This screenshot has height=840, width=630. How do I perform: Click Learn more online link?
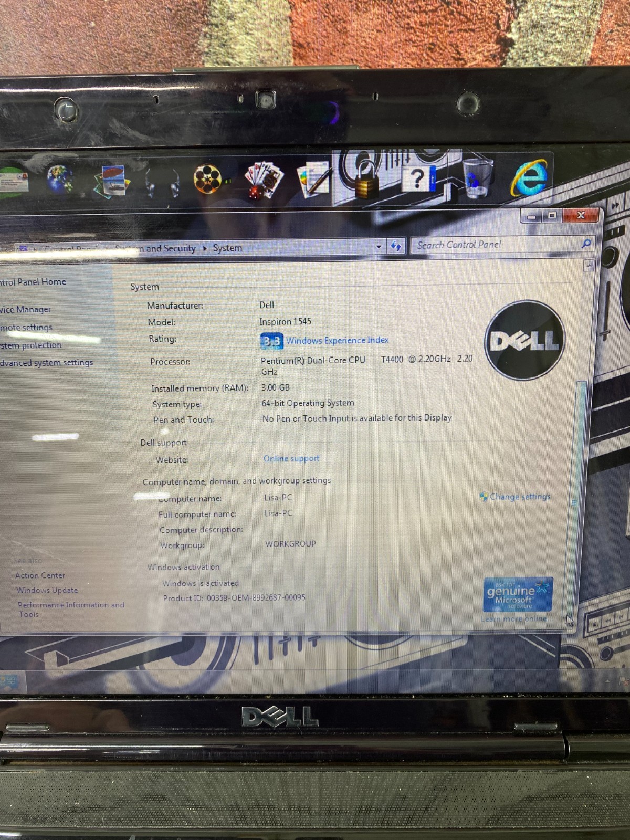pos(517,619)
